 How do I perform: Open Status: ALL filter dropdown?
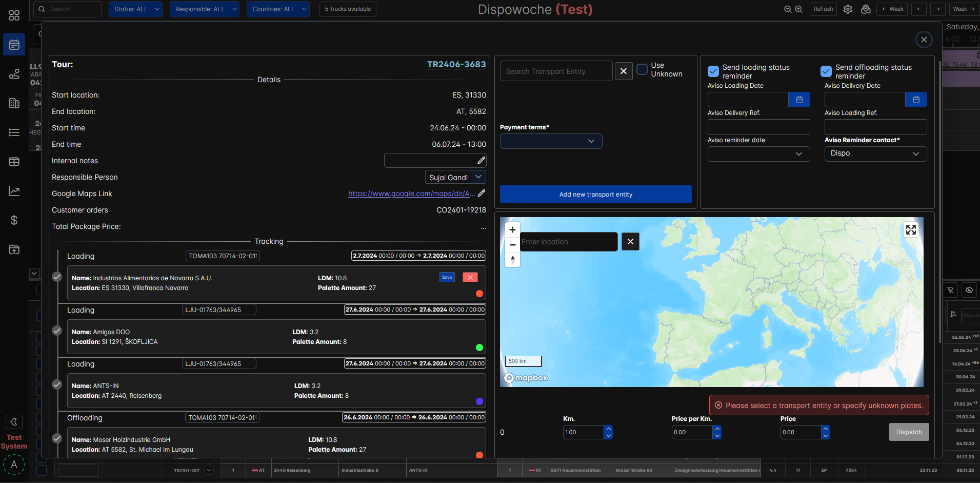pyautogui.click(x=135, y=9)
